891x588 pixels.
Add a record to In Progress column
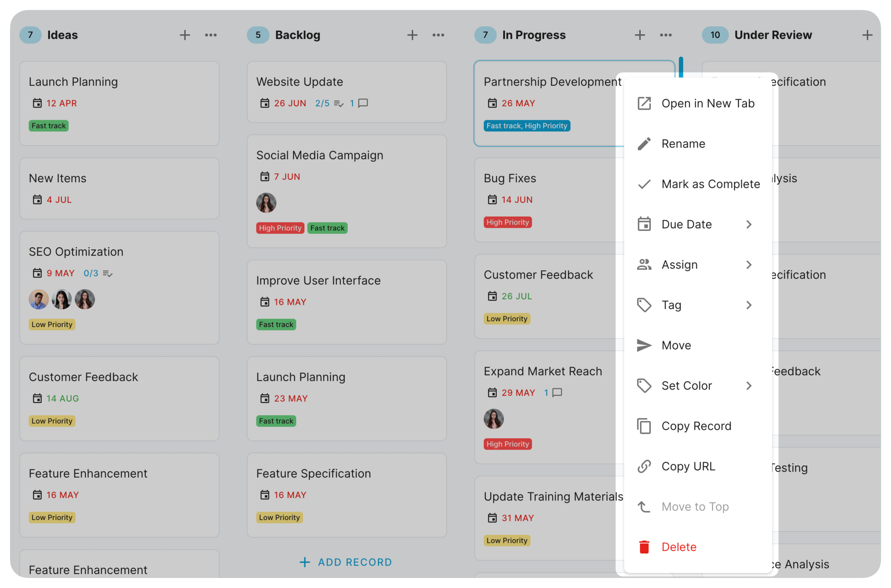(x=640, y=35)
